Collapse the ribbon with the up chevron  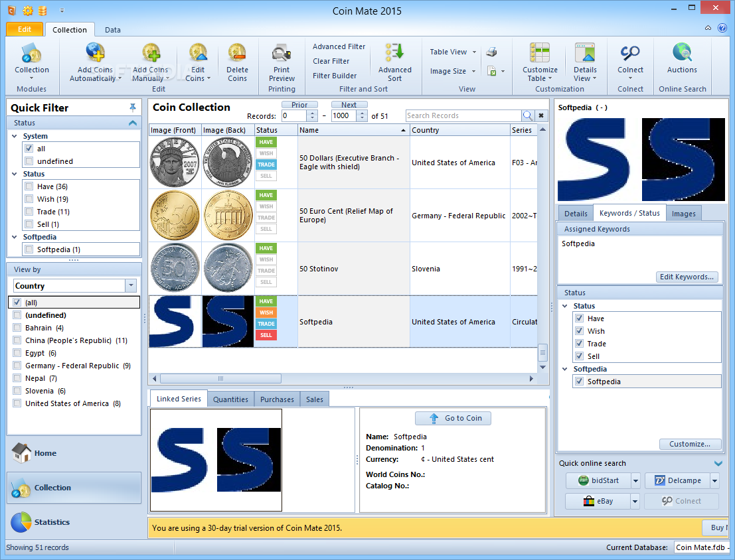pyautogui.click(x=708, y=28)
